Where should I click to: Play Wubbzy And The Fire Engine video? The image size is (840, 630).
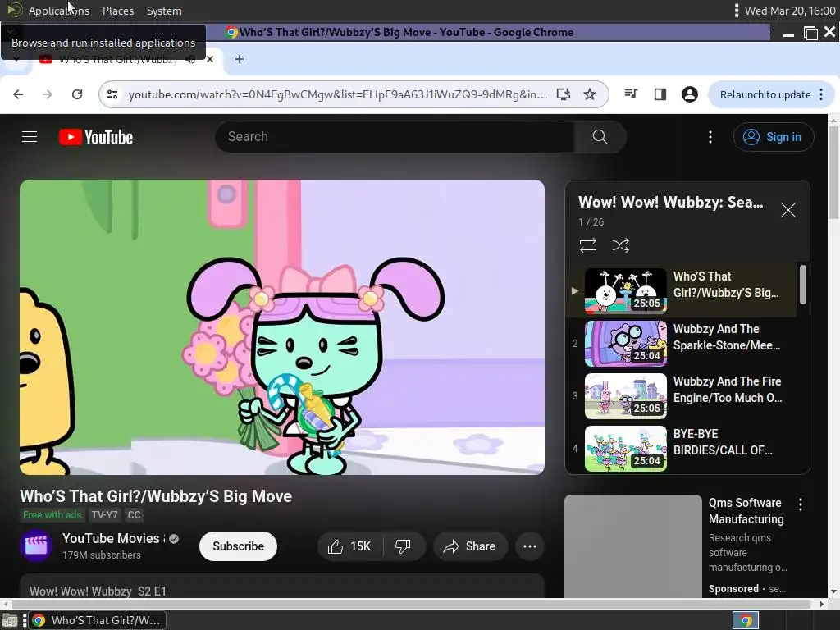coord(682,395)
